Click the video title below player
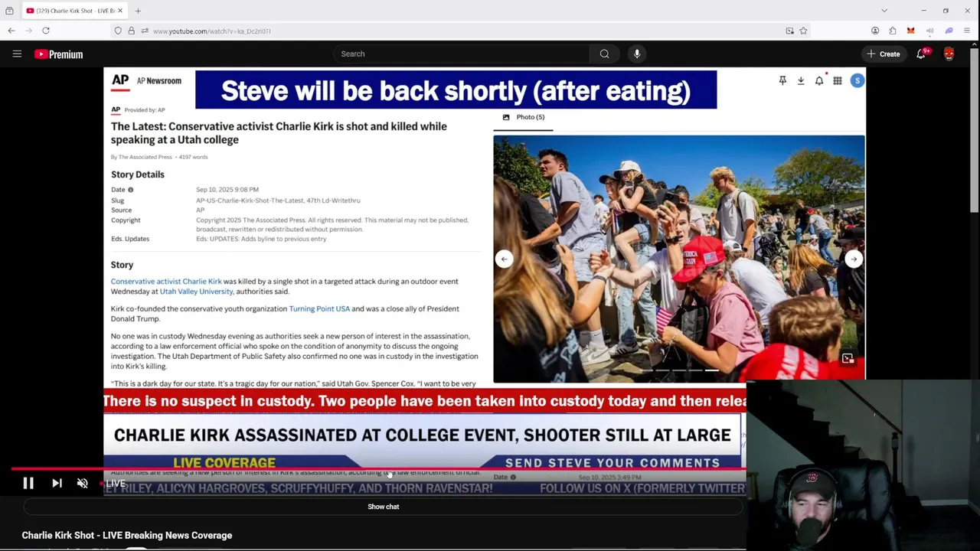Image resolution: width=980 pixels, height=551 pixels. (x=127, y=536)
